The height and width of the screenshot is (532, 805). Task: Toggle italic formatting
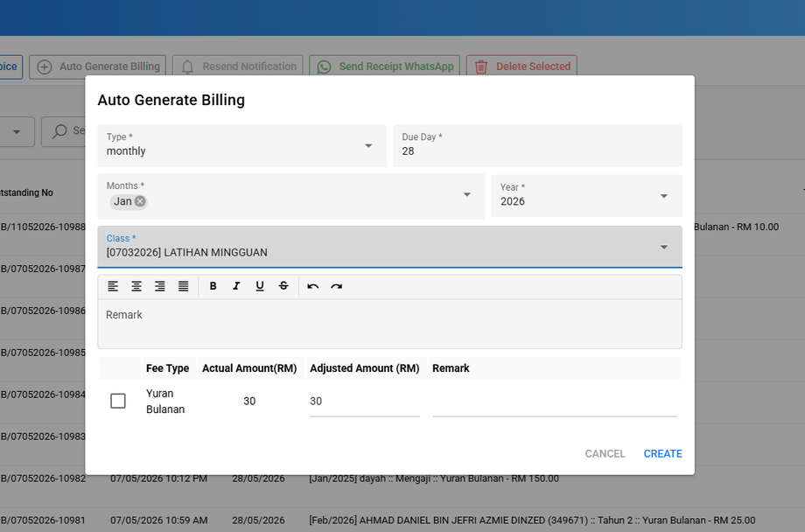pos(236,286)
